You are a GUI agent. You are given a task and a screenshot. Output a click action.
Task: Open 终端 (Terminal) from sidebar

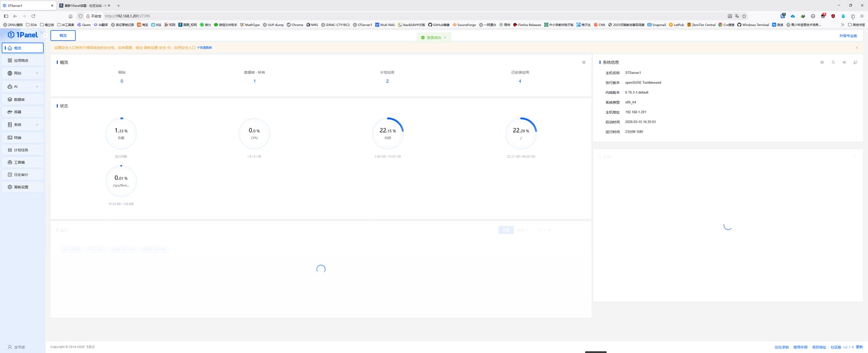(x=17, y=138)
